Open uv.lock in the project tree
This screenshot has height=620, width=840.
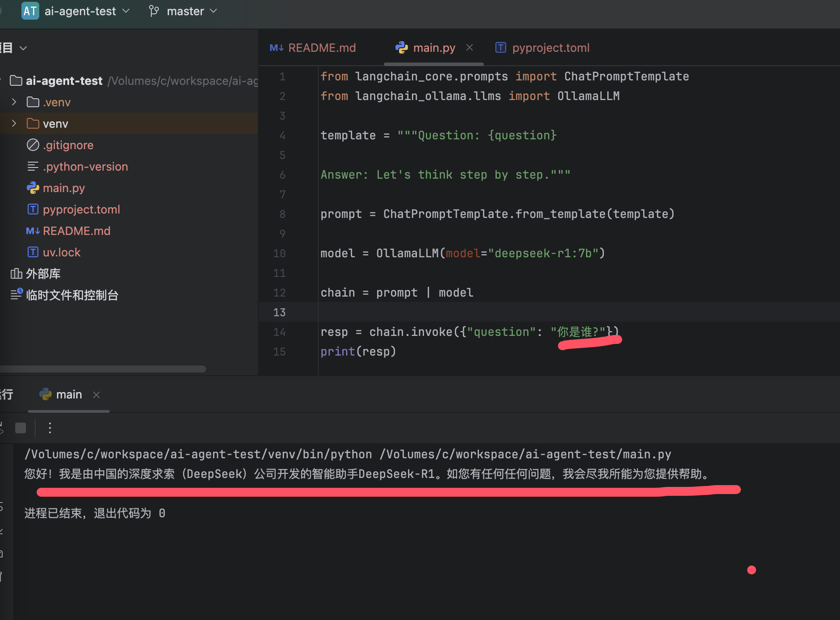click(62, 252)
